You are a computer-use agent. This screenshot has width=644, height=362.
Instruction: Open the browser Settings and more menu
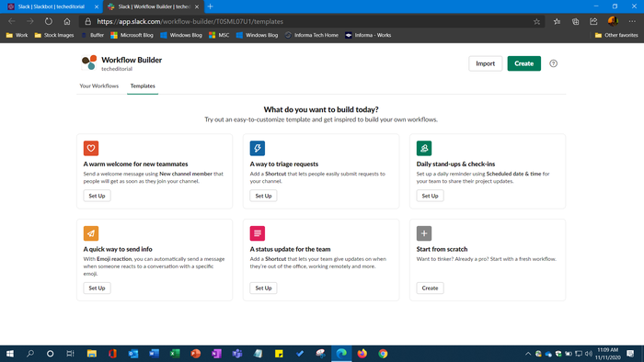point(632,21)
